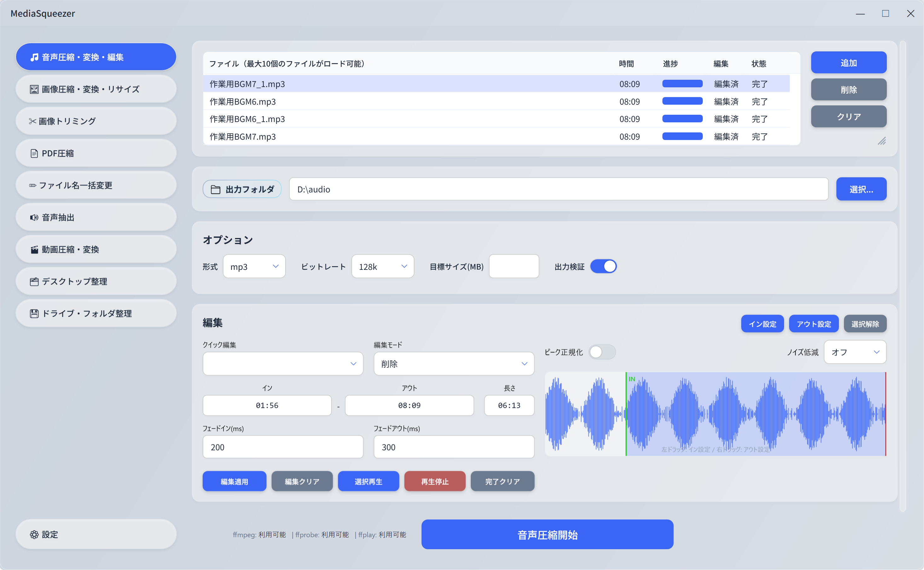
Task: Open 画像トリミング with the scissors icon
Action: [x=33, y=121]
